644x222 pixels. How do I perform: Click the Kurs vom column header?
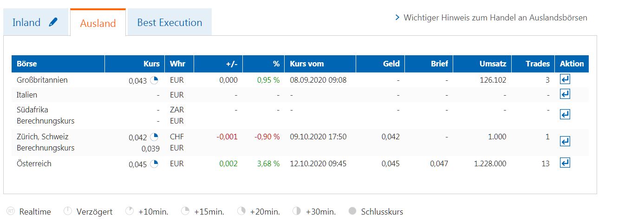point(307,64)
